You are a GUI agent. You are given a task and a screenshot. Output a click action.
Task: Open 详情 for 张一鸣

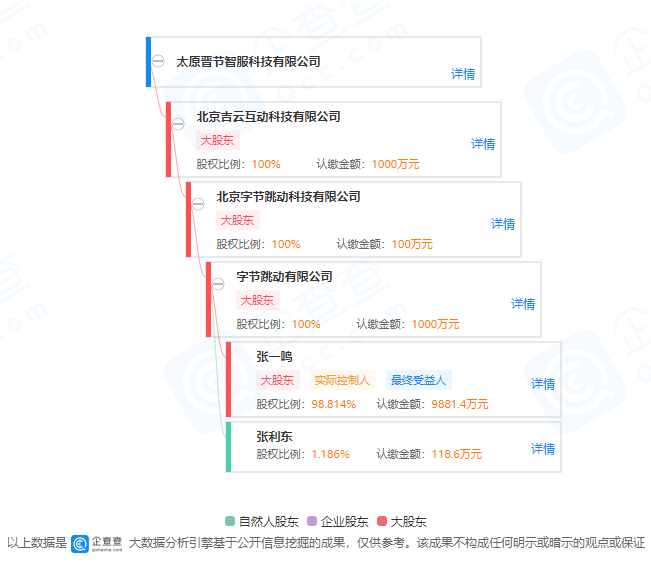(543, 384)
